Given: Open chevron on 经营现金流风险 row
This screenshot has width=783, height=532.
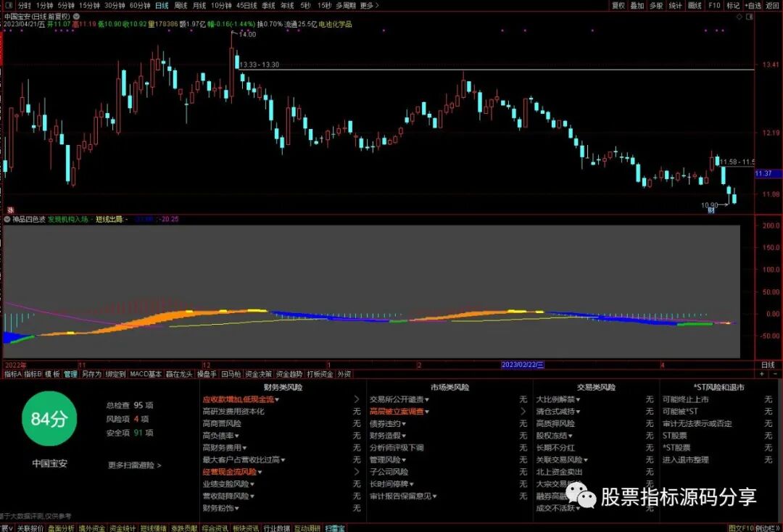Looking at the screenshot, I should (x=357, y=472).
